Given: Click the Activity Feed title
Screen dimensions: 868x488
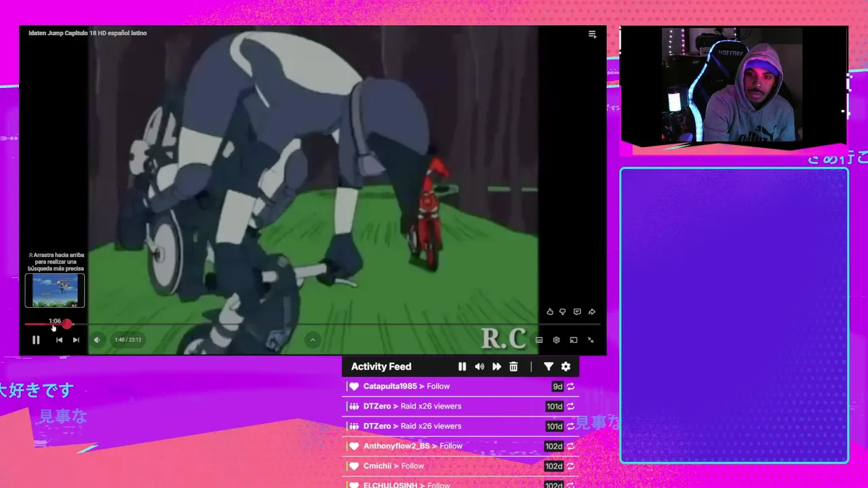Looking at the screenshot, I should pos(381,367).
